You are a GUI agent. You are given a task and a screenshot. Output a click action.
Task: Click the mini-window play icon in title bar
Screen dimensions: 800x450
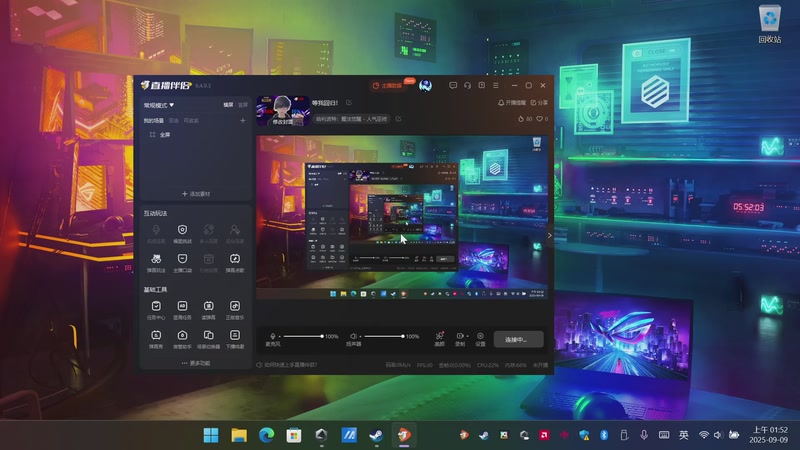pos(482,85)
